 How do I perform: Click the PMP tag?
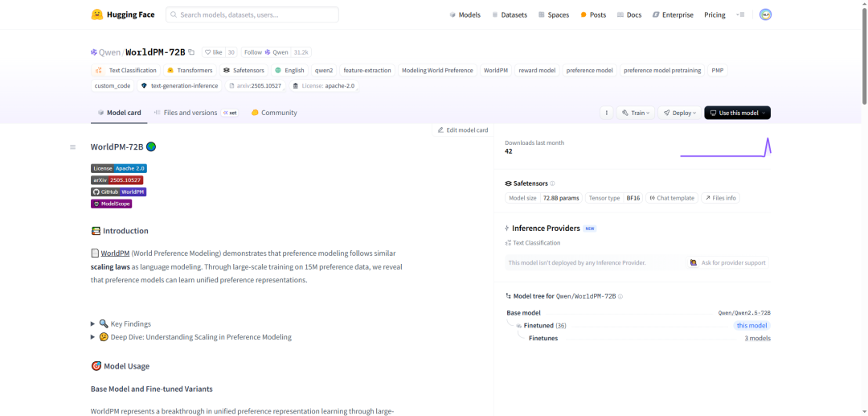(x=718, y=70)
